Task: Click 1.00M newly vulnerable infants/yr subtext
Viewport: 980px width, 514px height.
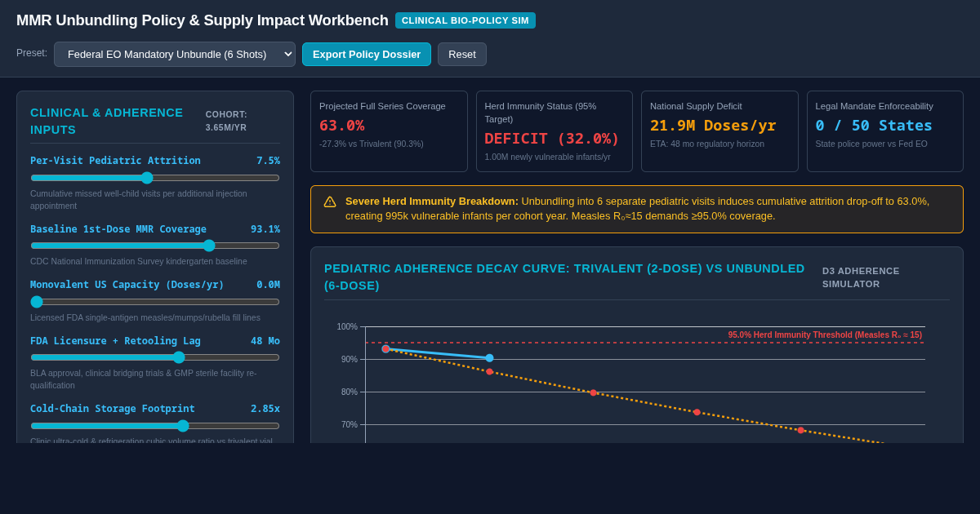Action: pyautogui.click(x=548, y=157)
